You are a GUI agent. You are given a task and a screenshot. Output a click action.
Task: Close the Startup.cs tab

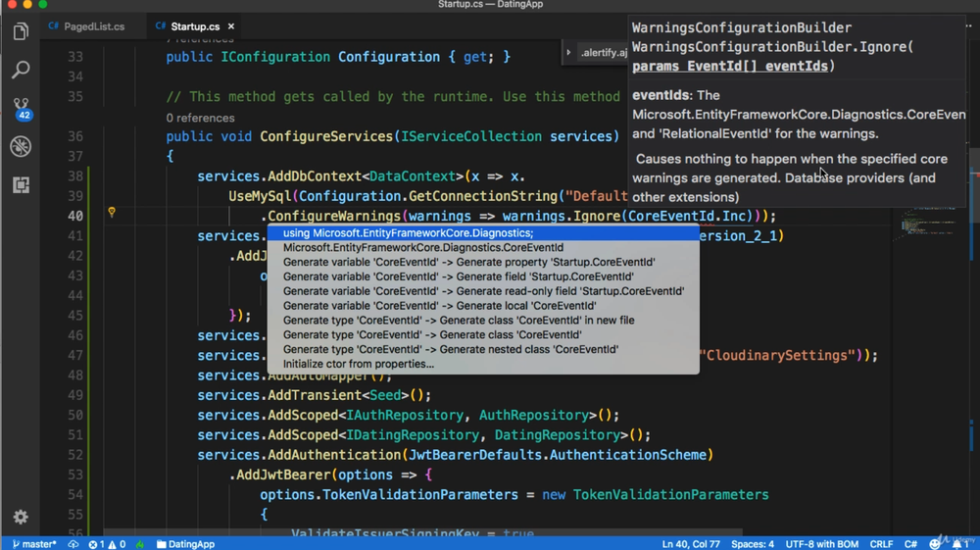point(231,26)
